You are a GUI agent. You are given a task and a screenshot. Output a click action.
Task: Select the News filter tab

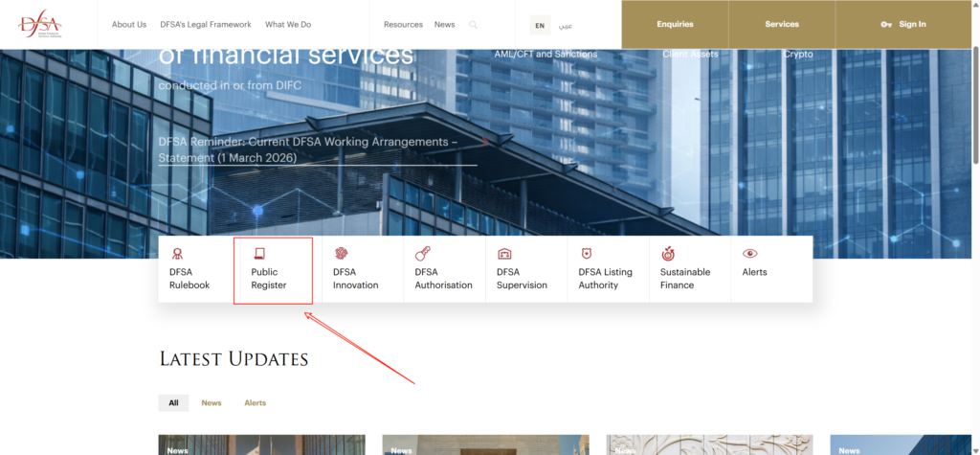click(x=211, y=403)
